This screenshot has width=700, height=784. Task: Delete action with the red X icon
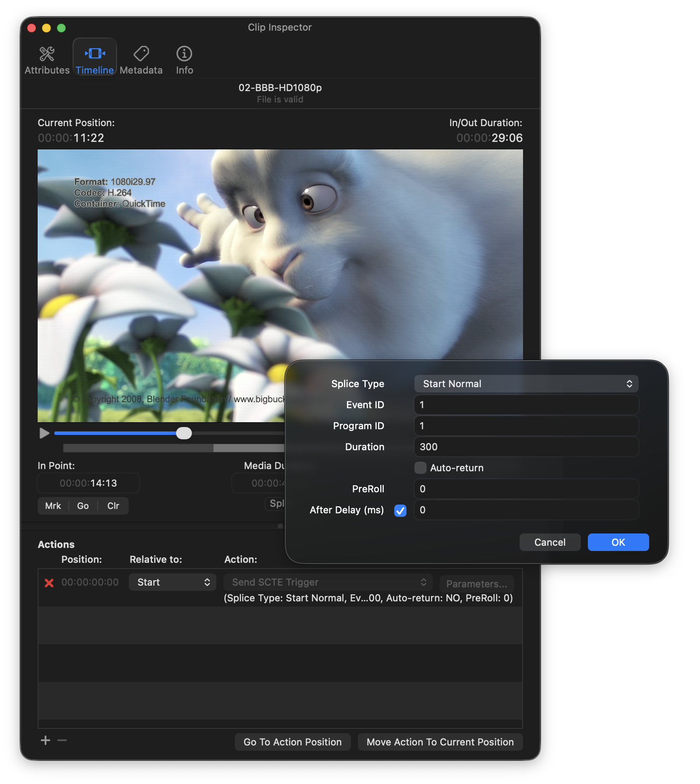pyautogui.click(x=49, y=583)
